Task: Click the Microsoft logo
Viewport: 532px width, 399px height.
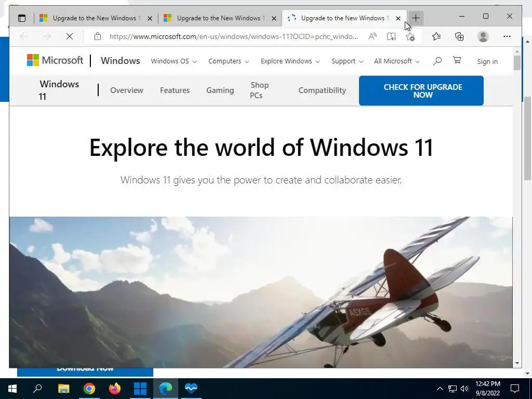Action: pos(55,60)
